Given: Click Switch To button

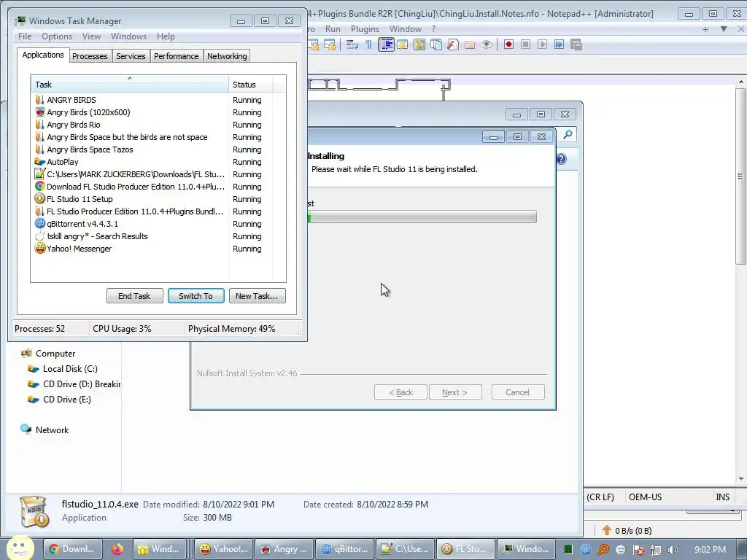Looking at the screenshot, I should coord(196,296).
